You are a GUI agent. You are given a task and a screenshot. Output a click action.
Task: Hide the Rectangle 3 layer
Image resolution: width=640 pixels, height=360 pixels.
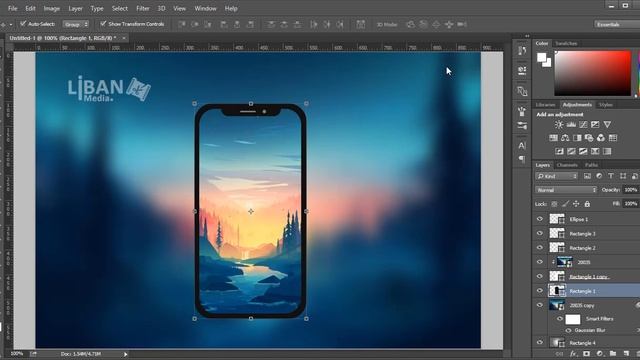(540, 233)
